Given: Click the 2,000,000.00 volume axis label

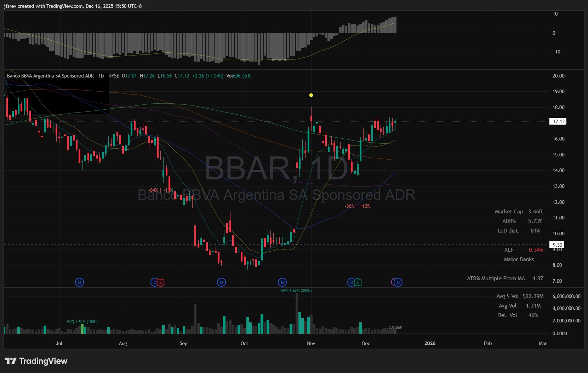Looking at the screenshot, I should click(566, 321).
